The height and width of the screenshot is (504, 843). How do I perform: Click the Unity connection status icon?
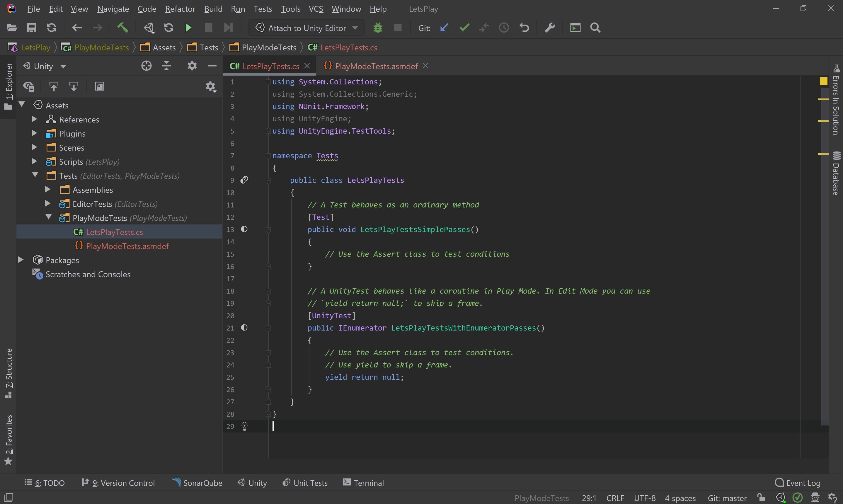[781, 498]
